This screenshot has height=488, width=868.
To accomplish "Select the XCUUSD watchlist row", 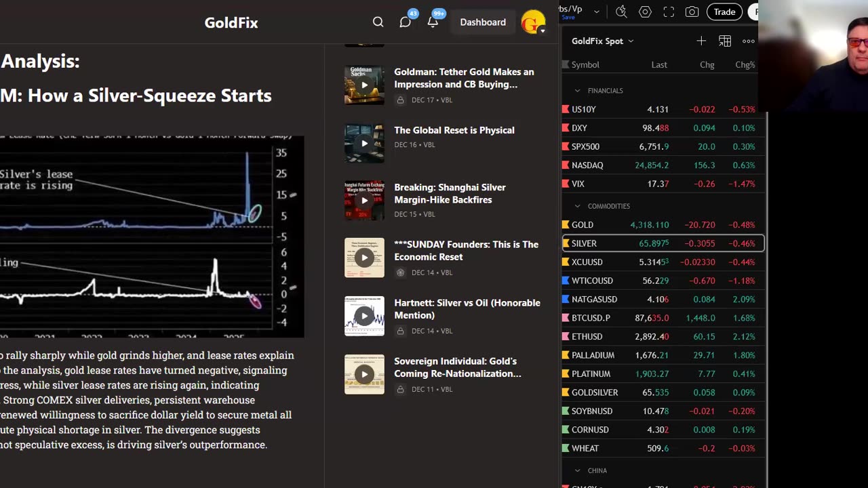I will (x=663, y=262).
